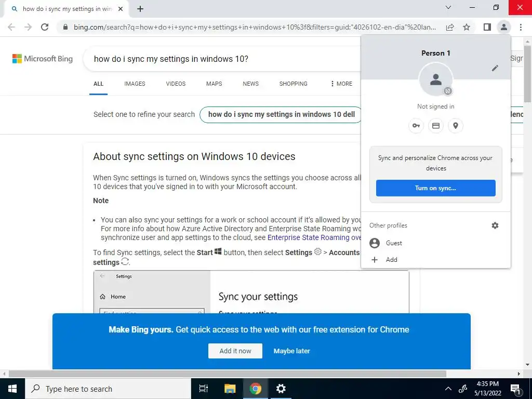Click the taskbar search box
The image size is (532, 399).
[x=108, y=389]
